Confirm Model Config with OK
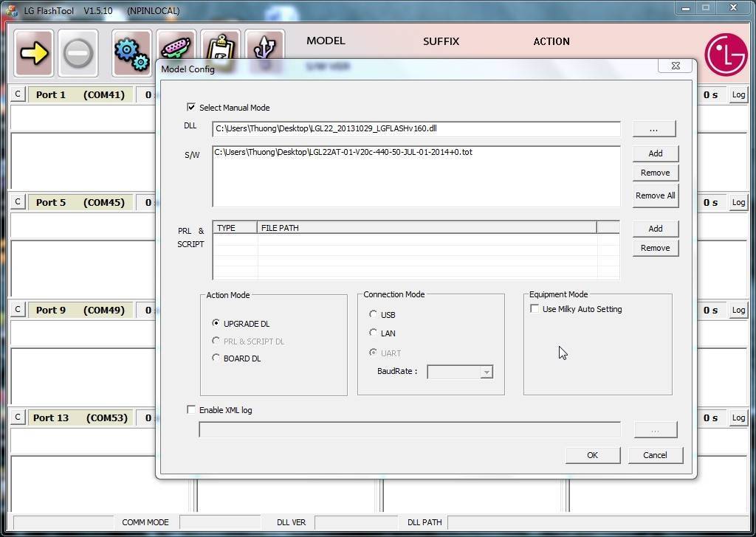This screenshot has height=537, width=756. tap(593, 455)
